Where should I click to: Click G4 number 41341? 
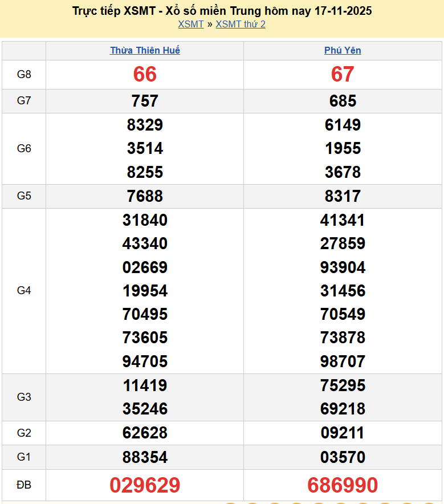click(x=343, y=220)
